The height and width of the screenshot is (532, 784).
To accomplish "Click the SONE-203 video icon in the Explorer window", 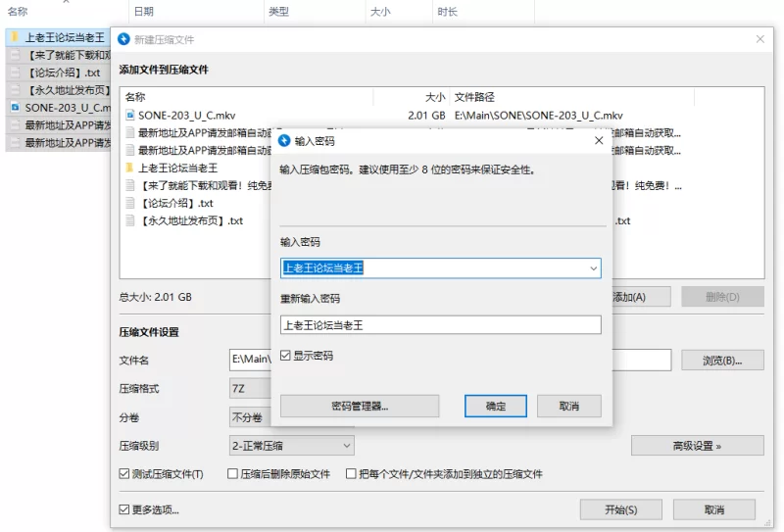I will click(15, 107).
